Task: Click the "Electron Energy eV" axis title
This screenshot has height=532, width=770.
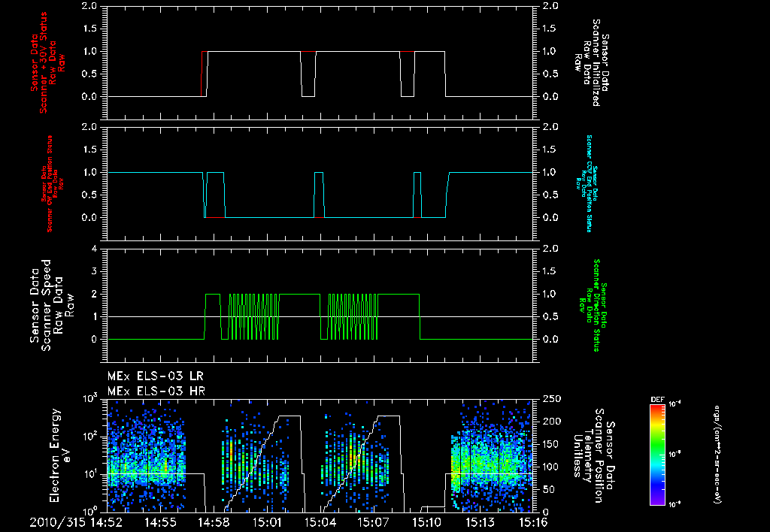Action: 61,455
